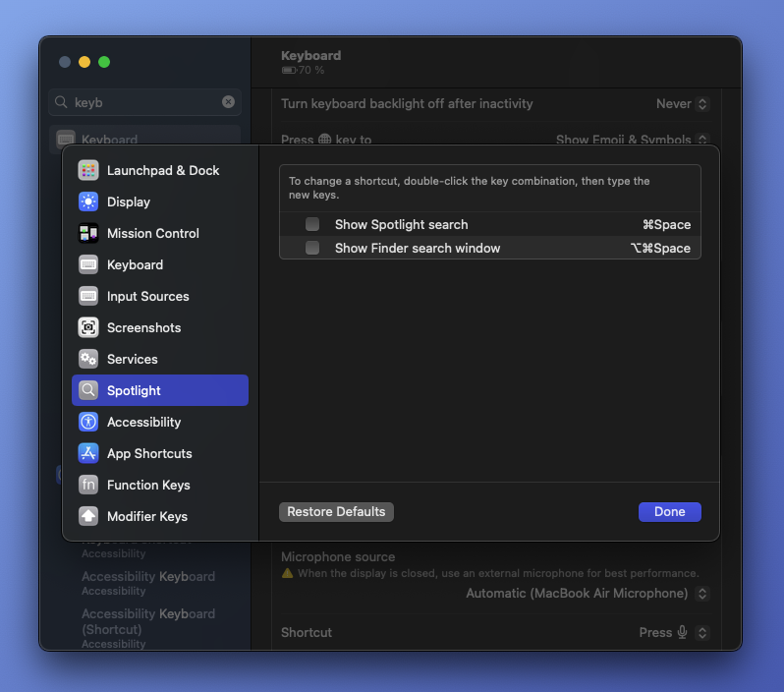
Task: Click the Done button
Action: pyautogui.click(x=669, y=512)
